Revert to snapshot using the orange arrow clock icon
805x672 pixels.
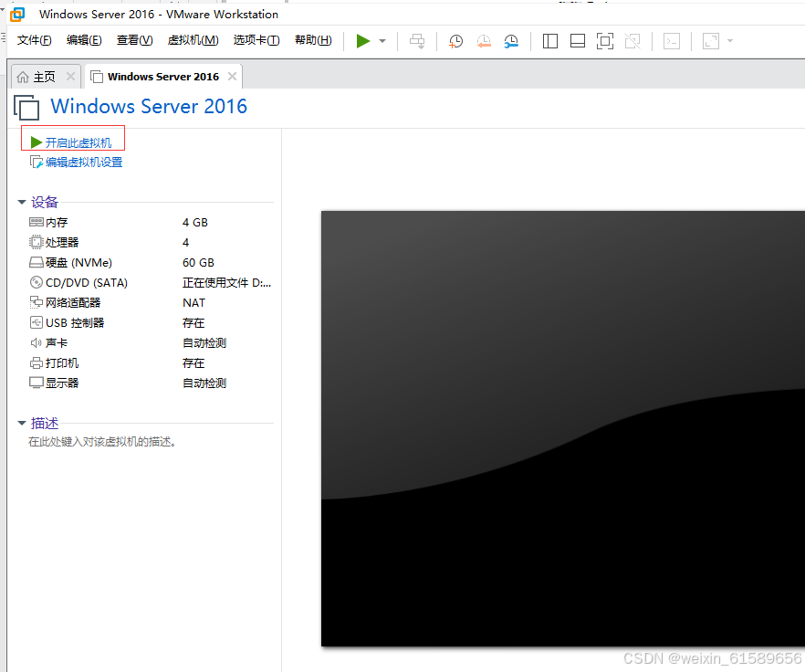point(484,41)
